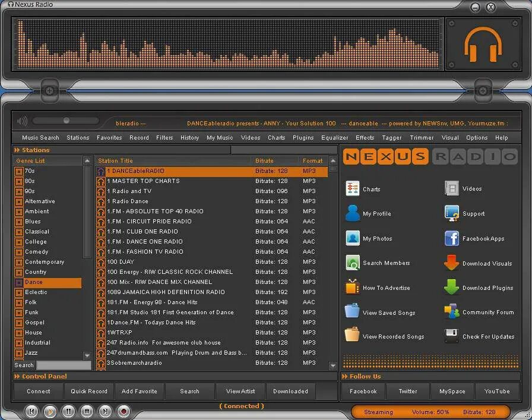The width and height of the screenshot is (532, 420).
Task: Select station 1.FM - CLUB ONE RADIO
Action: 212,232
